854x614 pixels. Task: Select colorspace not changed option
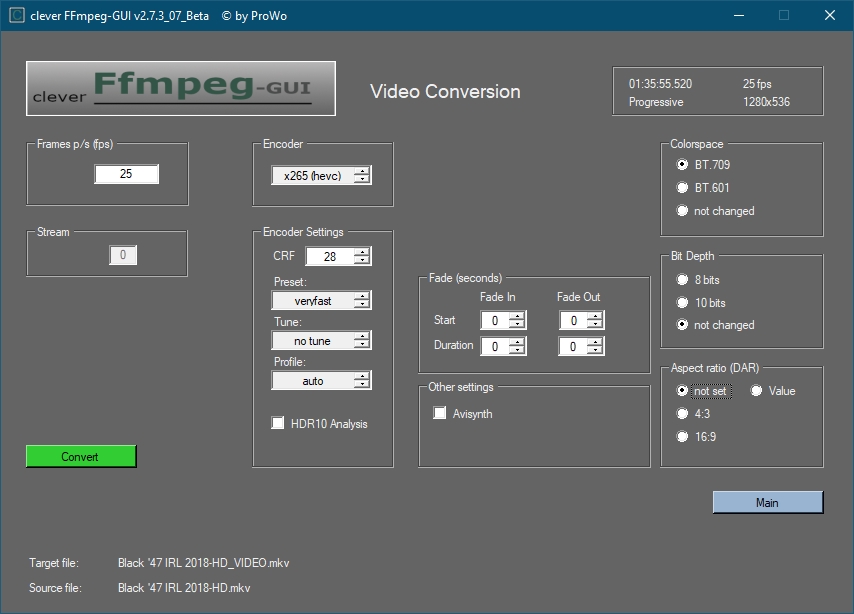point(683,211)
